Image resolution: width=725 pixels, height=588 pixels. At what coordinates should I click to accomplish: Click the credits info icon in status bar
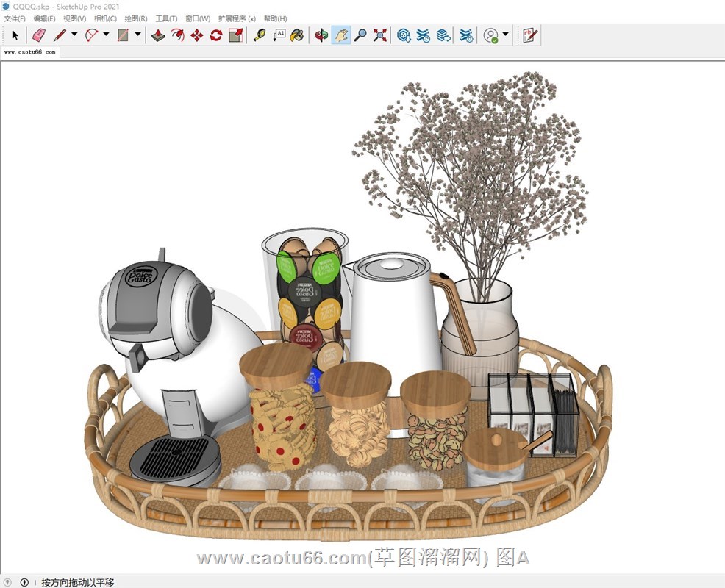pyautogui.click(x=24, y=582)
